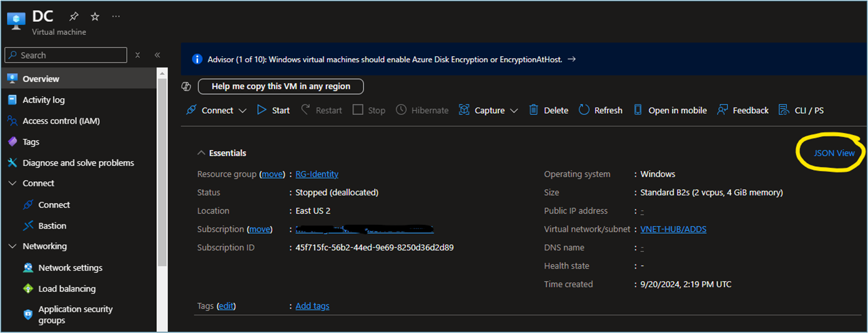The height and width of the screenshot is (333, 868).
Task: Click the Stopped (deallocated) status text
Action: click(x=337, y=192)
